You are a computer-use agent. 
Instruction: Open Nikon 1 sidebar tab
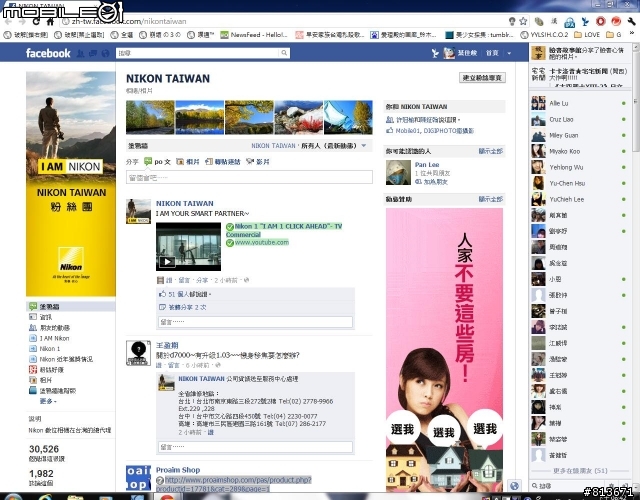50,349
